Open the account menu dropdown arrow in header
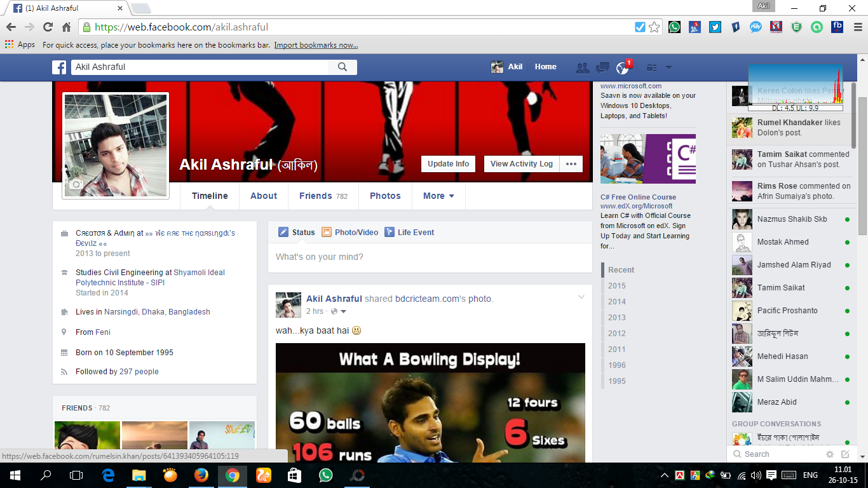The width and height of the screenshot is (868, 488). pos(668,67)
